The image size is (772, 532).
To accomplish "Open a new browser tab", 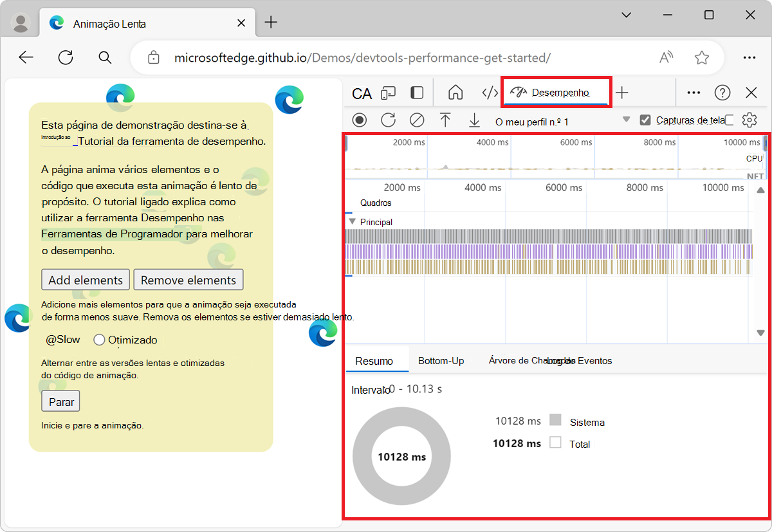I will click(271, 23).
